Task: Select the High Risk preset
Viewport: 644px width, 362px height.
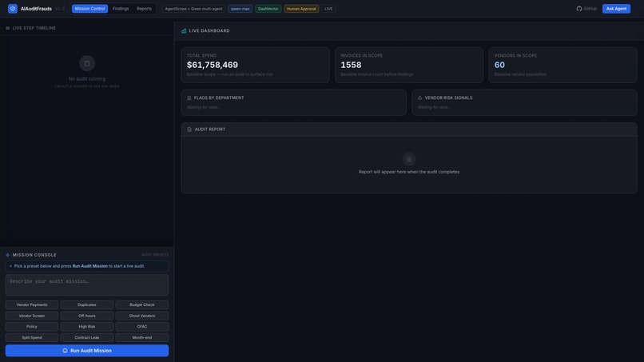Action: 87,327
